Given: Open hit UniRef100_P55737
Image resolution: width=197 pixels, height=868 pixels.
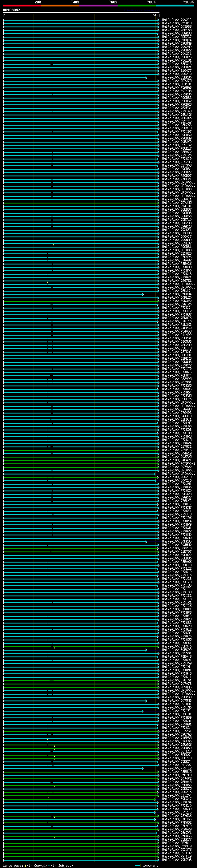Looking at the screenshot, I should [x=177, y=37].
